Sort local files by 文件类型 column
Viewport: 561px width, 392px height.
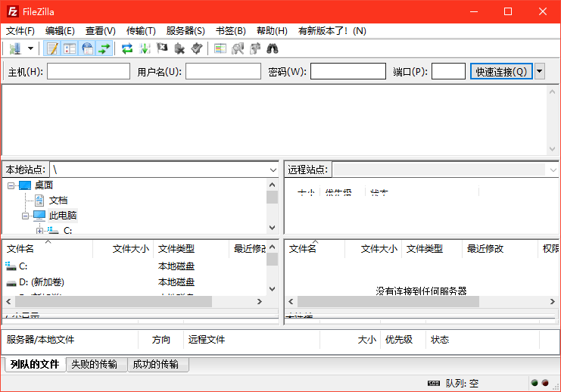191,248
